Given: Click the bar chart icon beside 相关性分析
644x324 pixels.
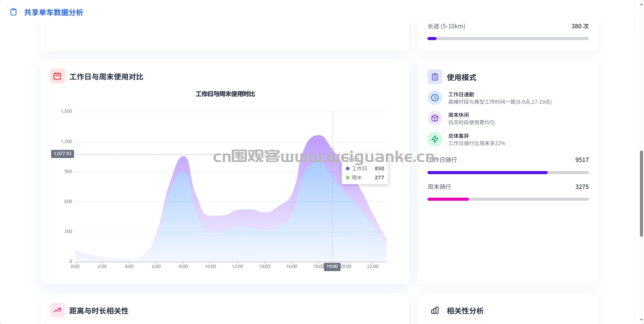Looking at the screenshot, I should click(x=434, y=310).
